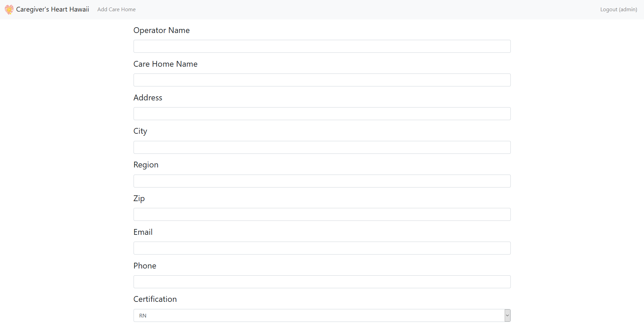Focus the Care Home Name input field

[322, 80]
